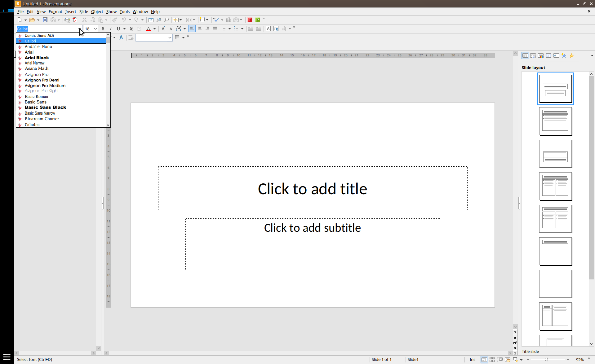Select Comic Sans MS from the font list
Image resolution: width=595 pixels, height=364 pixels.
39,36
